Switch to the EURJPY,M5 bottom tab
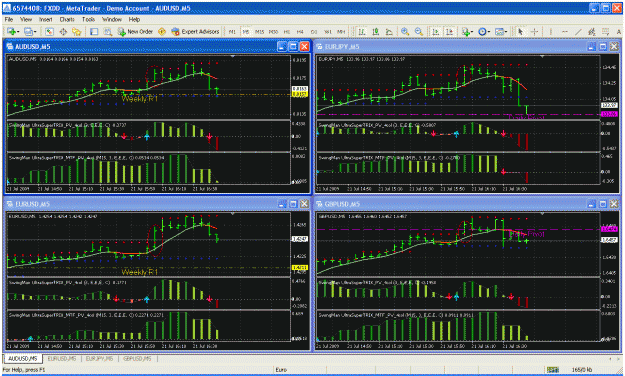Image resolution: width=625 pixels, height=376 pixels. coord(99,359)
